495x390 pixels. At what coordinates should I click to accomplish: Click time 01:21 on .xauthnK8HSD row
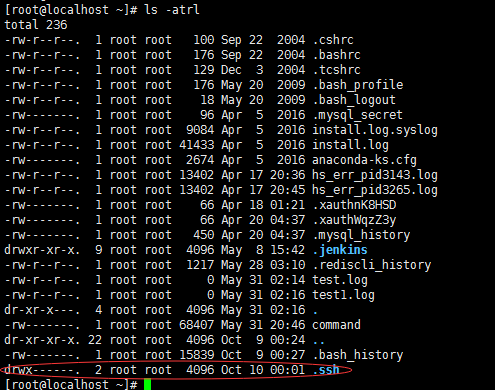click(287, 205)
